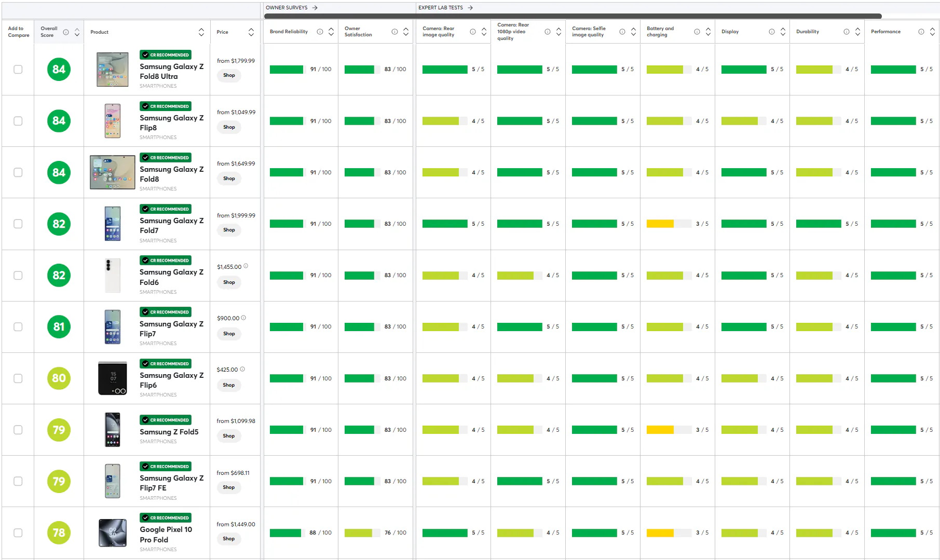Check compare box for Galaxy Z Fold8
This screenshot has height=560, width=940.
point(18,172)
